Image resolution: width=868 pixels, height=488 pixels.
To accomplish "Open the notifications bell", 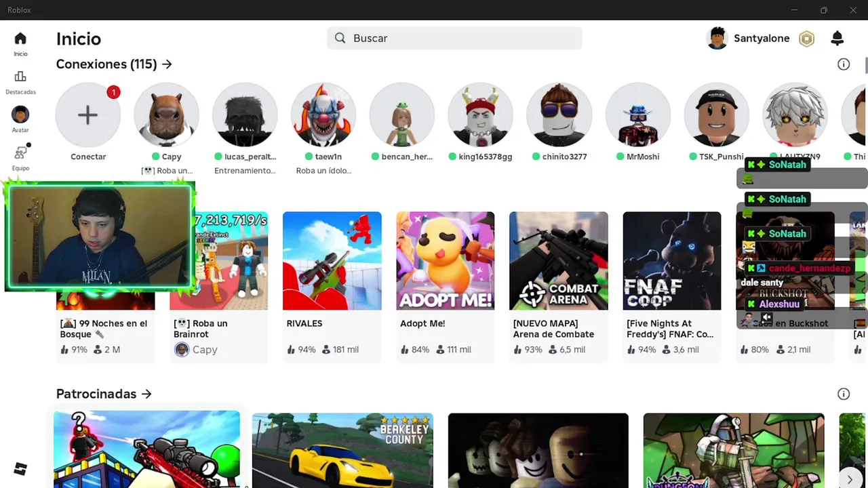I will click(x=837, y=39).
